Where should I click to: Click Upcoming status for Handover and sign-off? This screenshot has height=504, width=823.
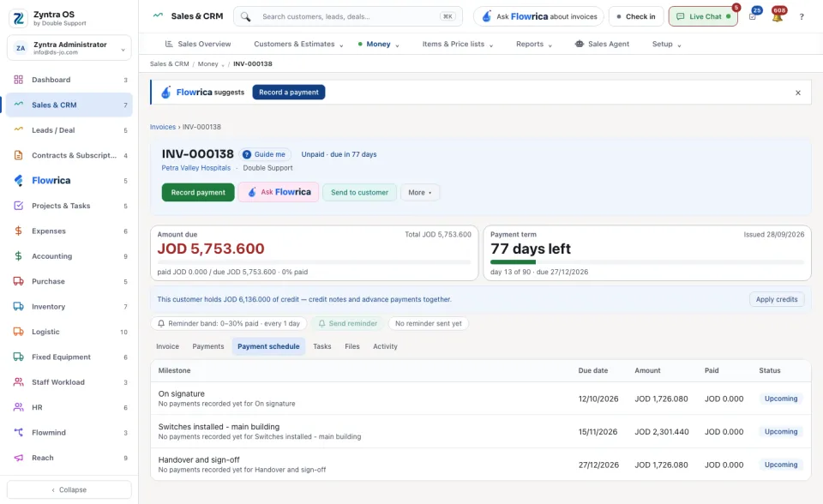coord(780,465)
